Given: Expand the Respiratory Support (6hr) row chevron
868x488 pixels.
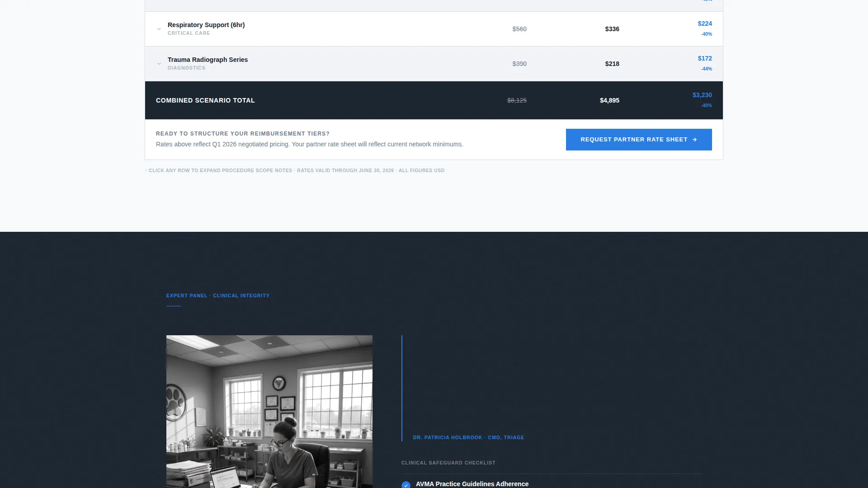Looking at the screenshot, I should (159, 29).
